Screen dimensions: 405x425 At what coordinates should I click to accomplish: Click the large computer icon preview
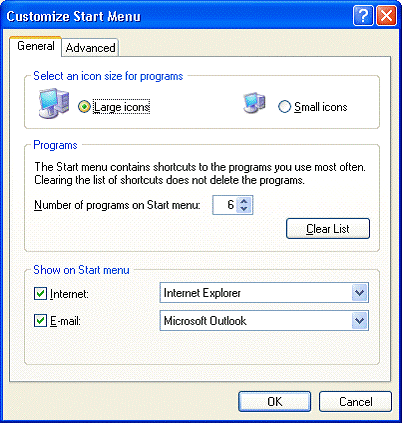(x=54, y=103)
